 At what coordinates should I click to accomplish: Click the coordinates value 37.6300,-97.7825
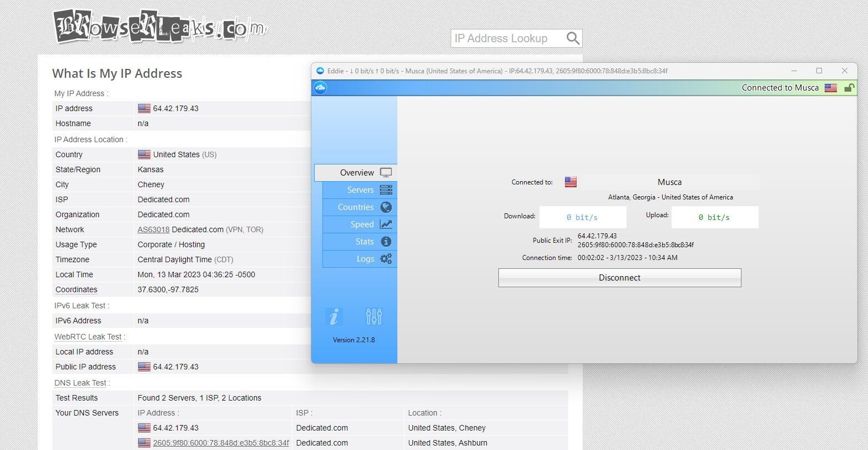(x=168, y=289)
